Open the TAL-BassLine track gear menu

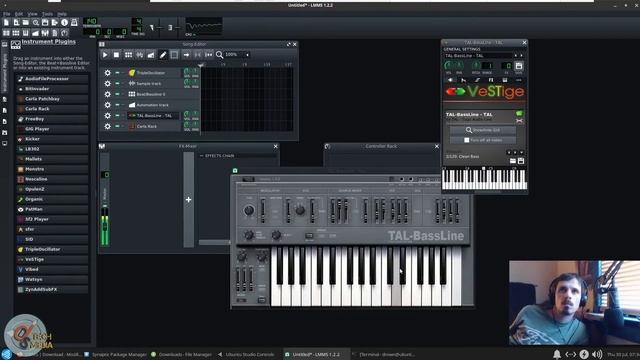pyautogui.click(x=107, y=116)
